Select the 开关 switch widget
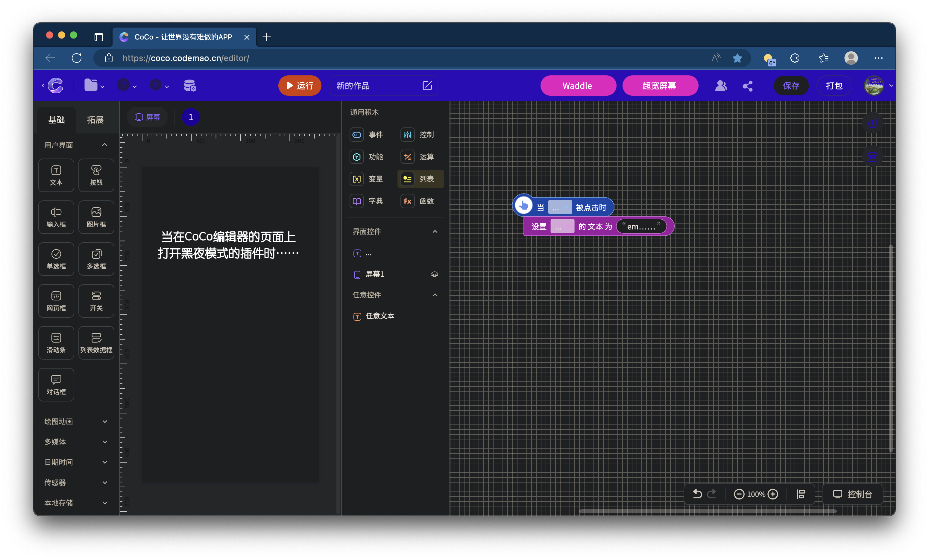Image resolution: width=929 pixels, height=560 pixels. click(x=96, y=301)
